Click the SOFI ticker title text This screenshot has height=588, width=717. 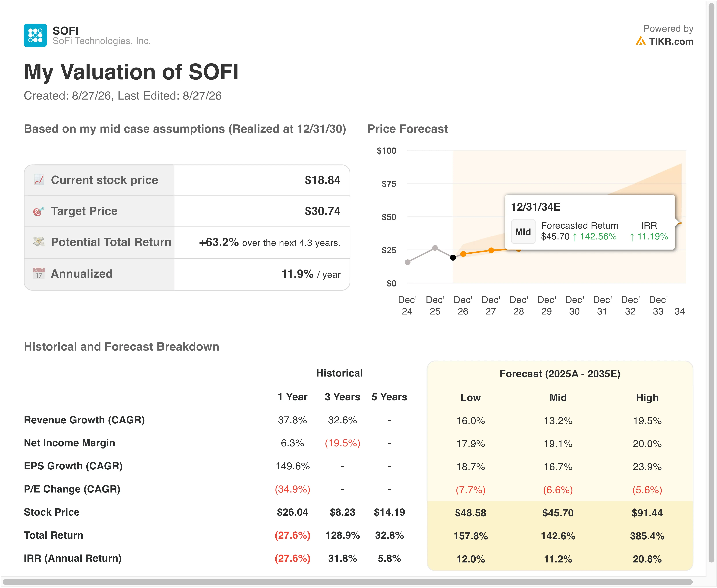click(x=65, y=31)
